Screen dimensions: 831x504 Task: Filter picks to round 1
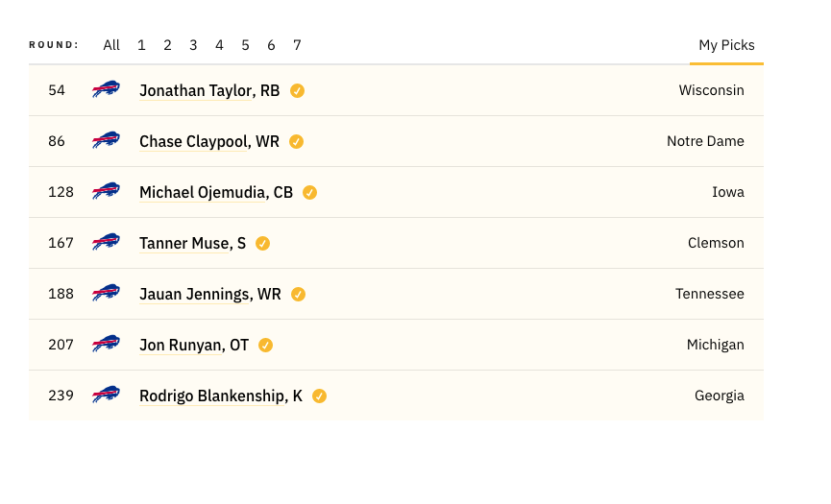(x=141, y=45)
